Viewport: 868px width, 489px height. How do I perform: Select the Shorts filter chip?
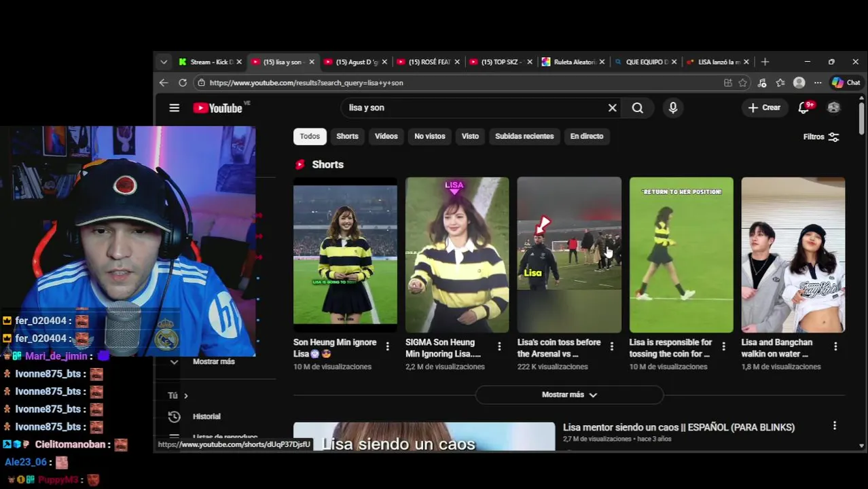pyautogui.click(x=347, y=137)
